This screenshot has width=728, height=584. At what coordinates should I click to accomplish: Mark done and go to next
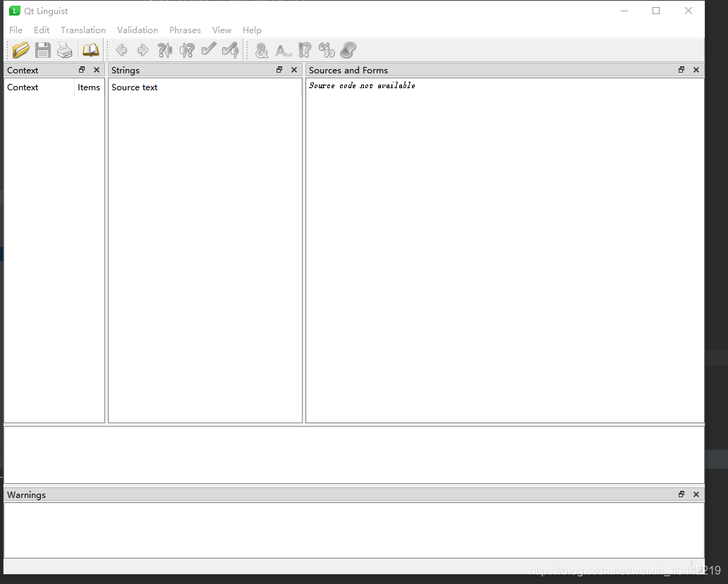coord(231,50)
